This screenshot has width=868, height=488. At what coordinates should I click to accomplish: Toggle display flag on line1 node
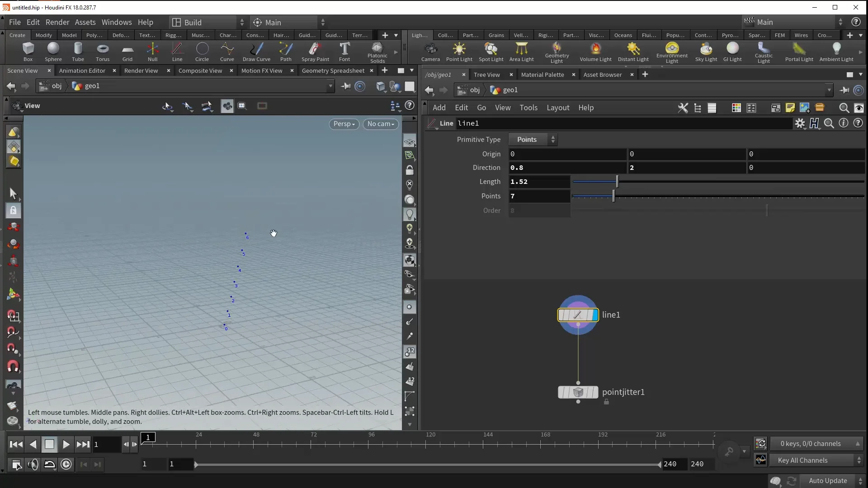tap(594, 315)
